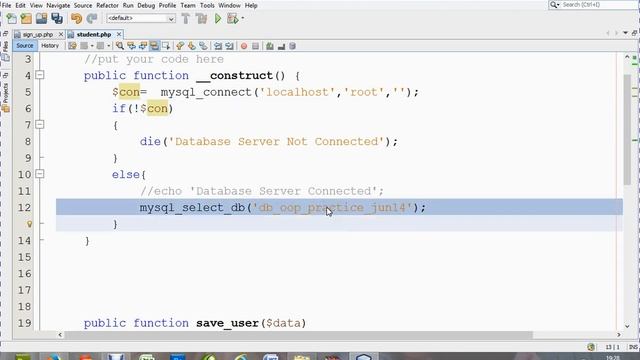
Task: Click the horizontal scrollbar right arrow
Action: (618, 335)
